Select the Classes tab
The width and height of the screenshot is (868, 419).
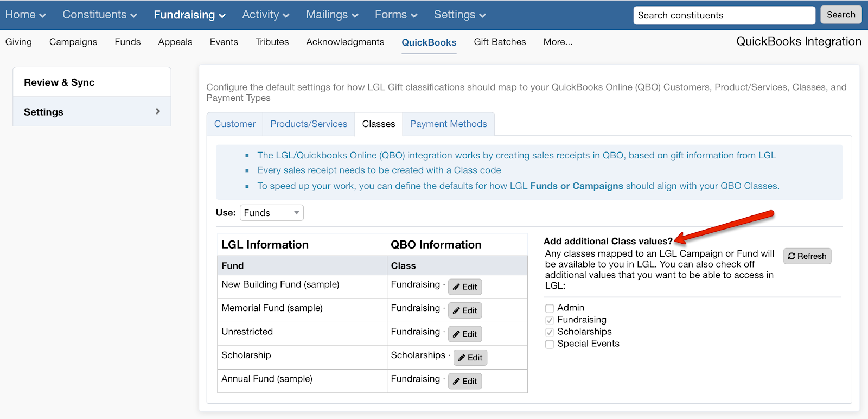[x=379, y=124]
